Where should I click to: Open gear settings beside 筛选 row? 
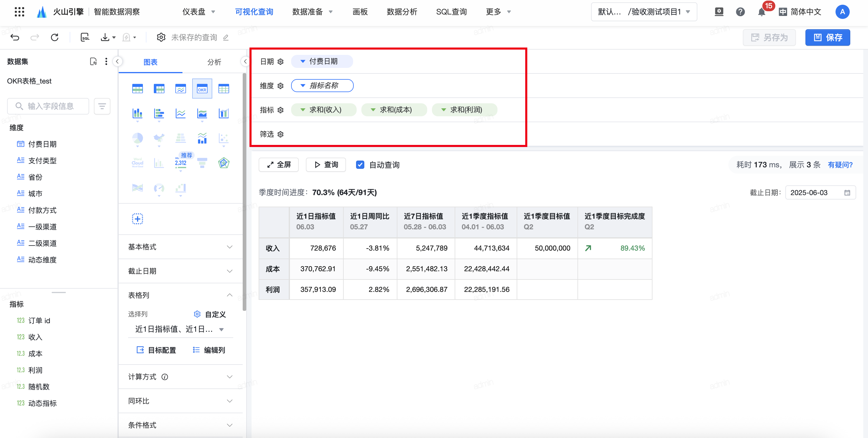click(280, 134)
